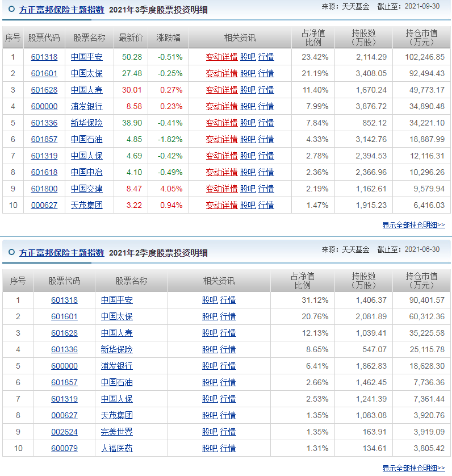Open stock code 601628 in Q2 table

pyautogui.click(x=64, y=333)
